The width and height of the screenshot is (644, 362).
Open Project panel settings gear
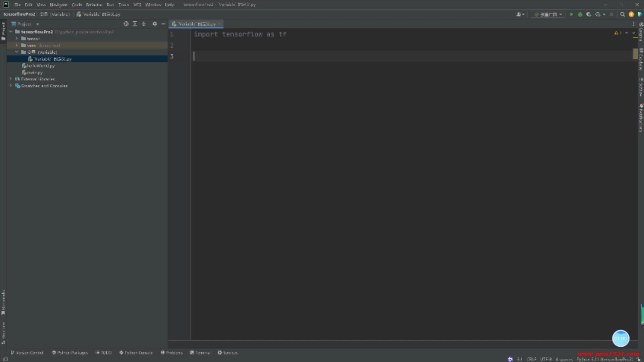[155, 24]
